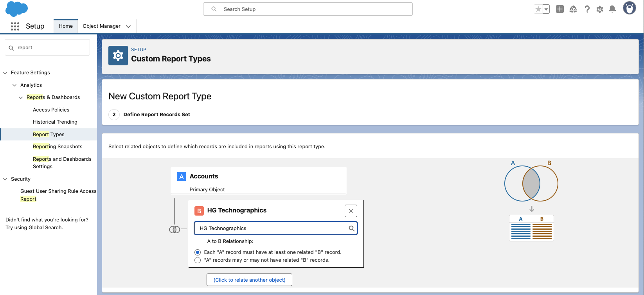Select 'A records may or may not' radio
This screenshot has height=295, width=644.
pyautogui.click(x=198, y=260)
